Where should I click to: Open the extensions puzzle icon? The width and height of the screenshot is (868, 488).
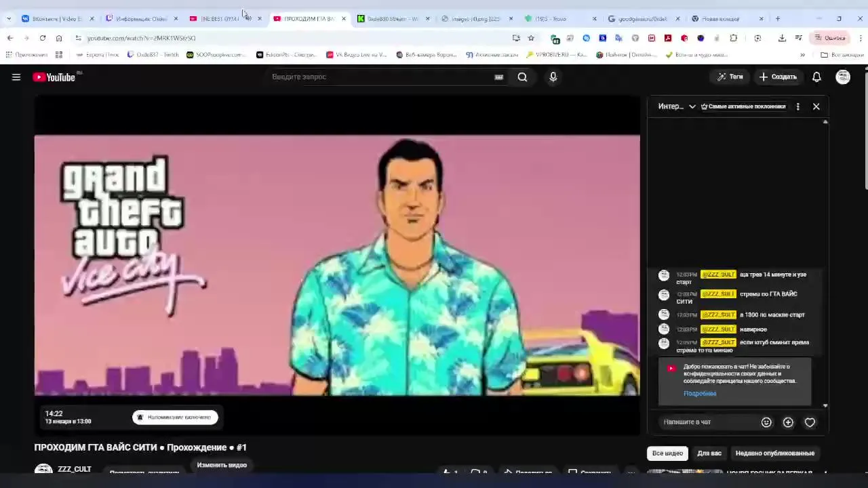pyautogui.click(x=733, y=38)
